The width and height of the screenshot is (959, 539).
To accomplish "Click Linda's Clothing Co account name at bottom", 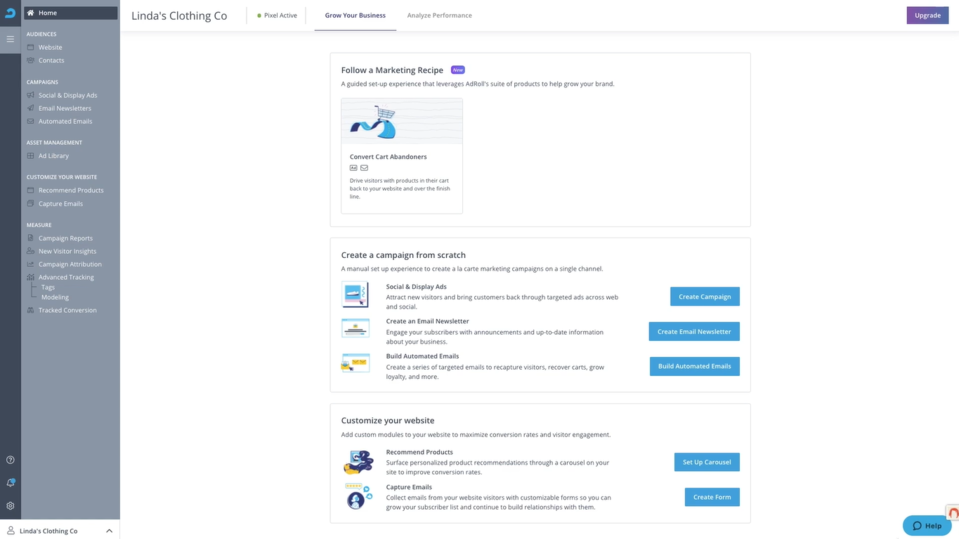I will (48, 531).
